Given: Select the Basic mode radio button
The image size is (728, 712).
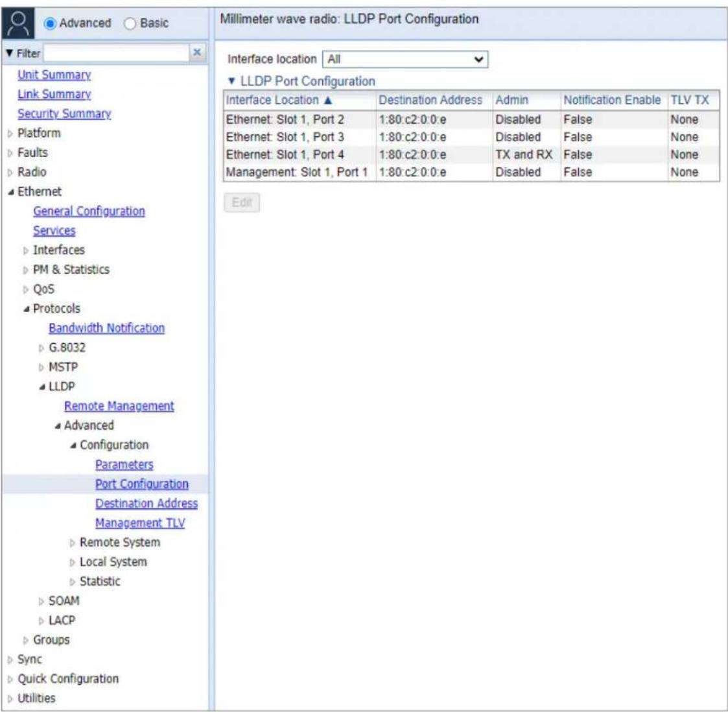Looking at the screenshot, I should tap(130, 23).
